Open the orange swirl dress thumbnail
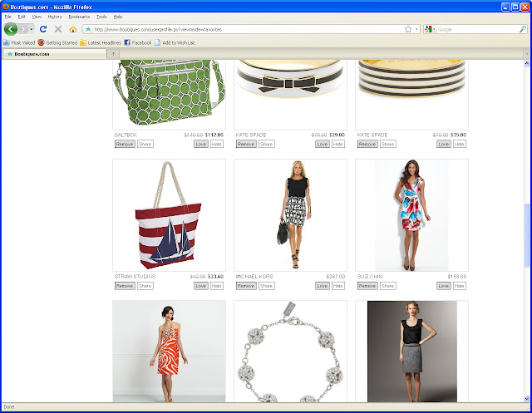This screenshot has height=413, width=532. coord(169,351)
